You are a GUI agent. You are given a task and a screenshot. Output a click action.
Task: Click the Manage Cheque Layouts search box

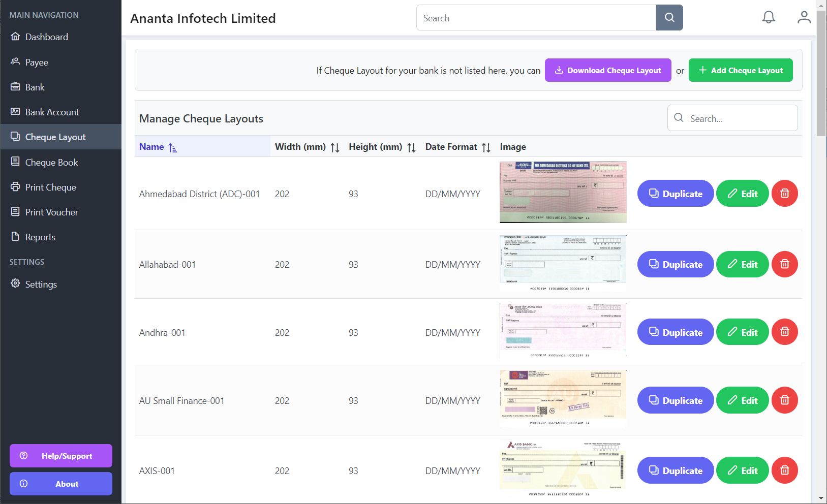pyautogui.click(x=732, y=118)
